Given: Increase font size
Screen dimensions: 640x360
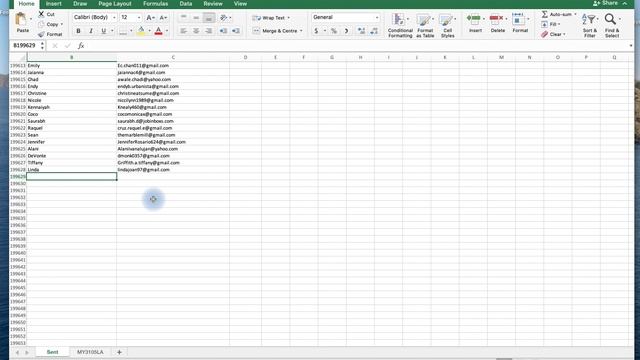Looking at the screenshot, I should point(150,18).
